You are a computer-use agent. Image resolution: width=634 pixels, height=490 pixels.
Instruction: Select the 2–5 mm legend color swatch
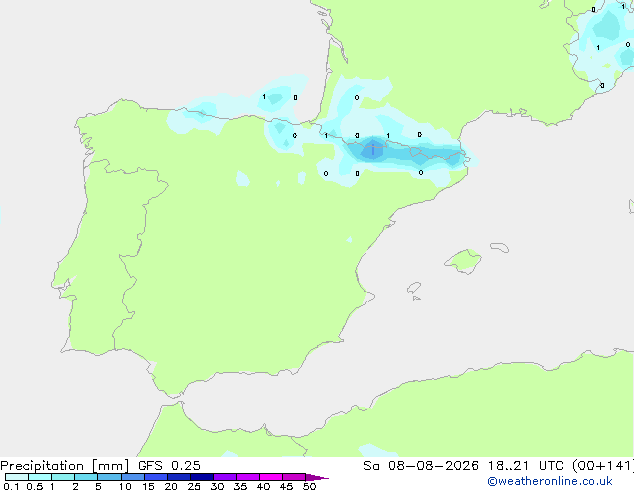click(86, 477)
